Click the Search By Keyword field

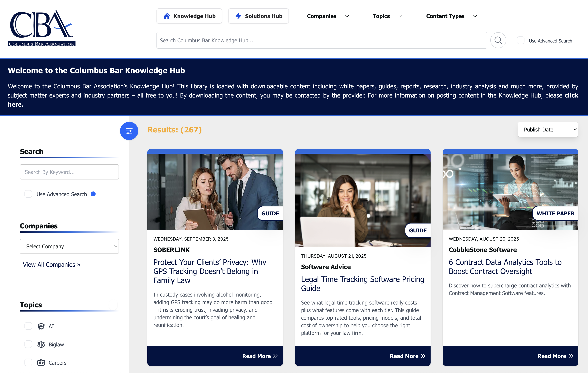[69, 172]
